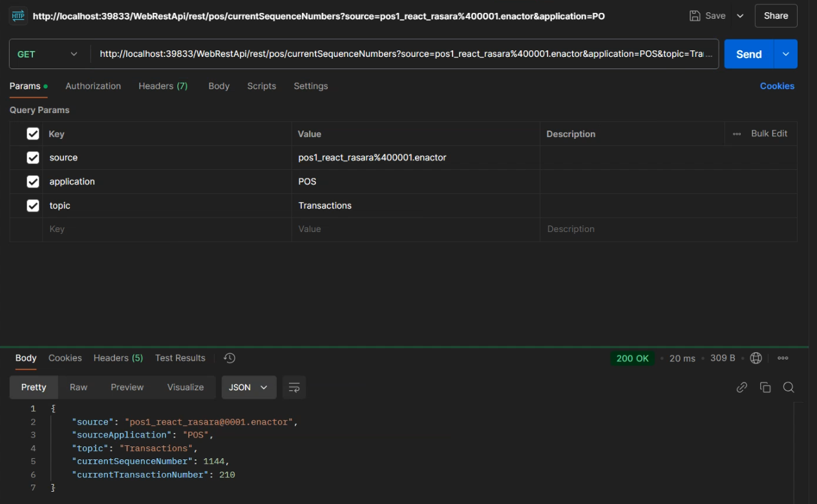
Task: Uncheck the application query parameter
Action: [x=33, y=182]
